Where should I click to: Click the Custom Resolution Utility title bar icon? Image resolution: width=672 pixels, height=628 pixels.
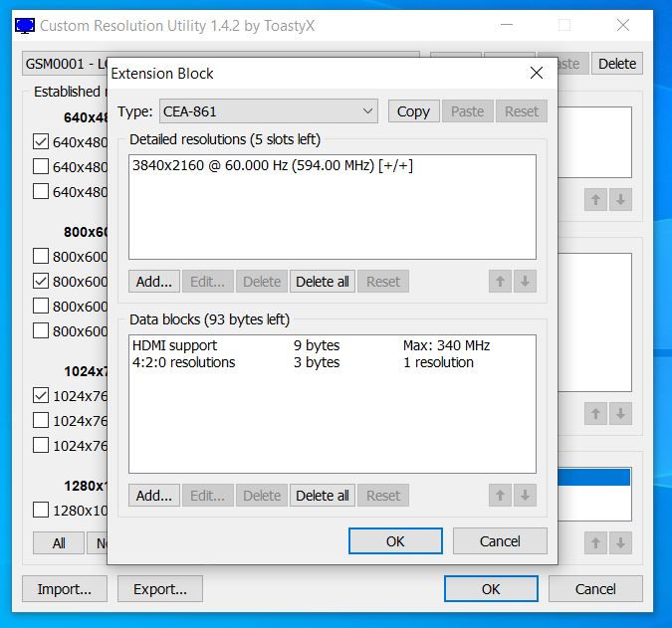pyautogui.click(x=26, y=25)
